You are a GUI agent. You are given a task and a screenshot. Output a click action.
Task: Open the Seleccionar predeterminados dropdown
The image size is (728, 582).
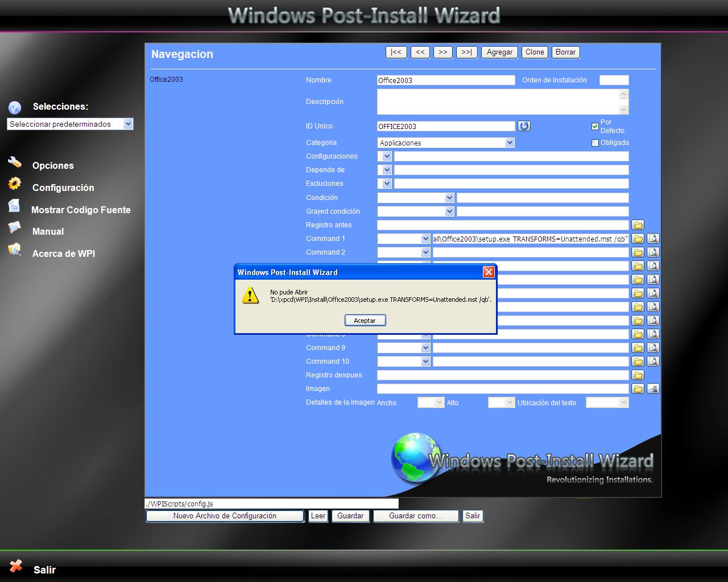(70, 124)
